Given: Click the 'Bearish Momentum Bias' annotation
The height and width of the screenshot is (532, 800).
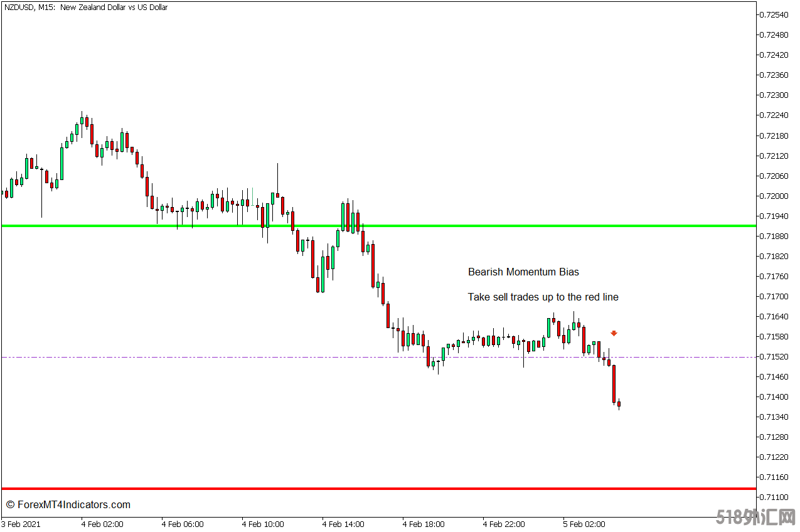Looking at the screenshot, I should 523,272.
